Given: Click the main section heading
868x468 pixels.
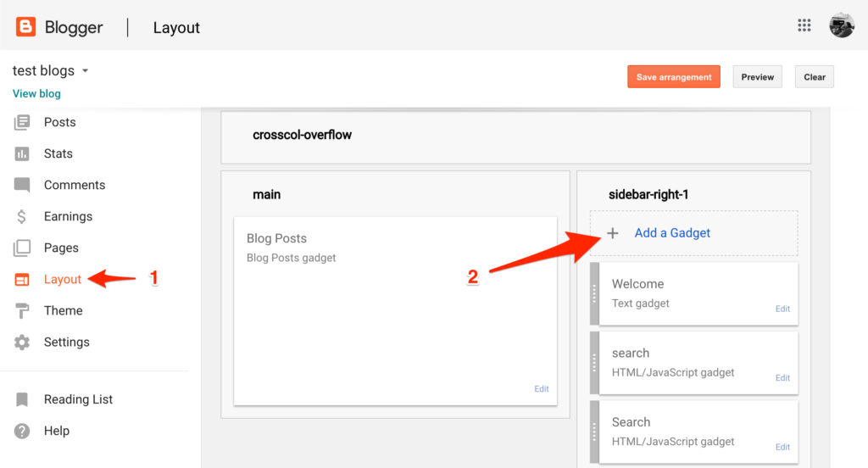Looking at the screenshot, I should tap(266, 194).
